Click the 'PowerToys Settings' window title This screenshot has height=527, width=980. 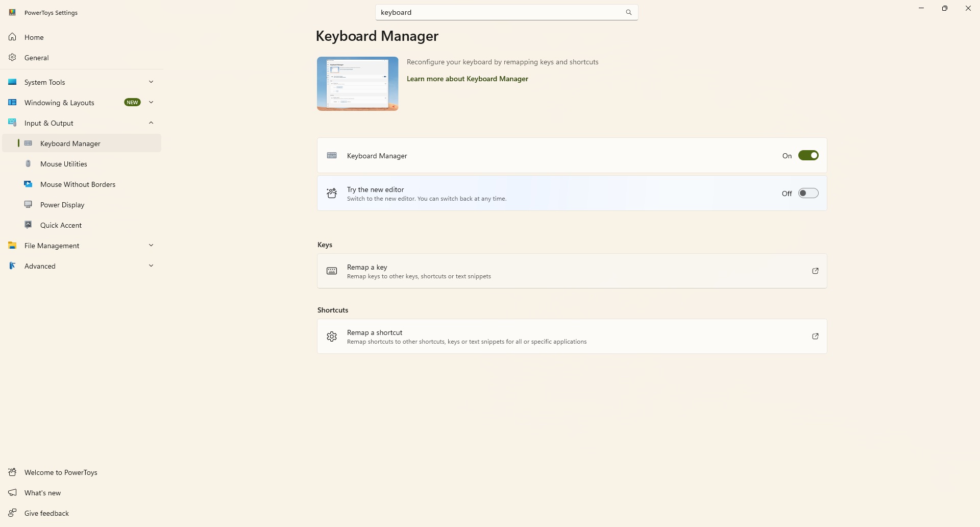51,13
